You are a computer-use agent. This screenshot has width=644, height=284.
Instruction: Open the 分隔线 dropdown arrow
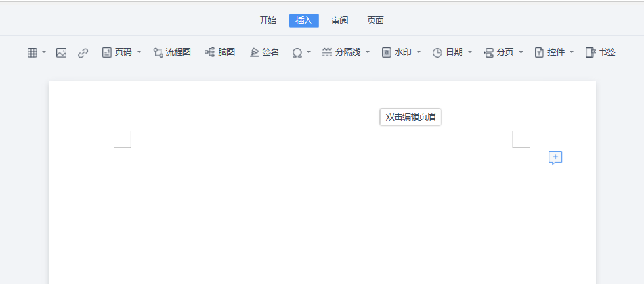pyautogui.click(x=368, y=52)
